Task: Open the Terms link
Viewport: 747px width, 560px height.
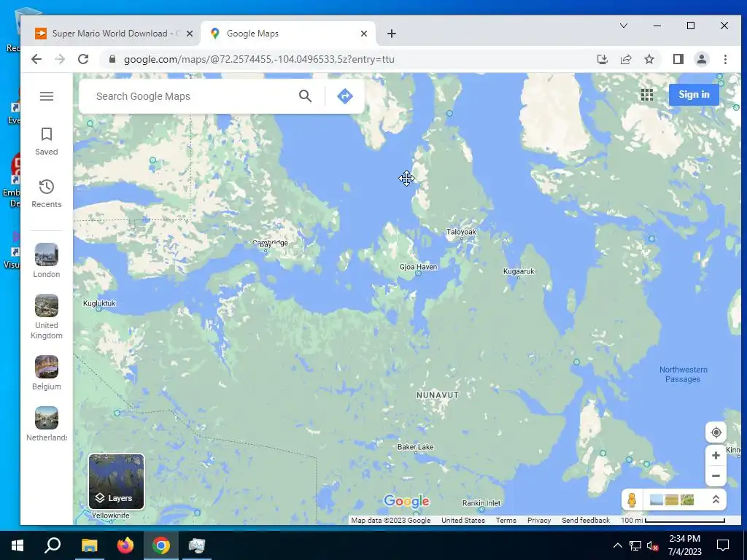Action: point(506,521)
